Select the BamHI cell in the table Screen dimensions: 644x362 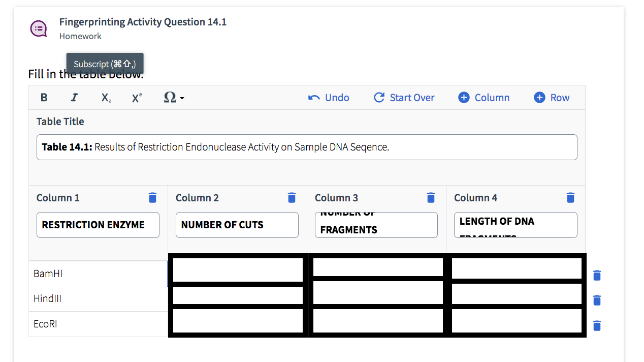[x=98, y=273]
